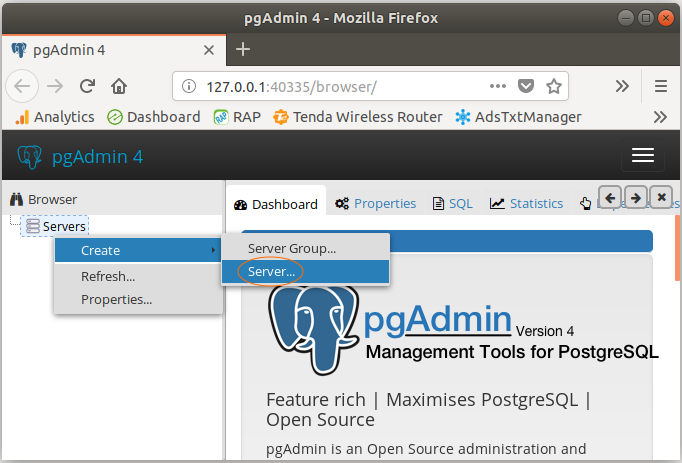This screenshot has width=682, height=463.
Task: Click the large elephant logo image
Action: (x=314, y=329)
